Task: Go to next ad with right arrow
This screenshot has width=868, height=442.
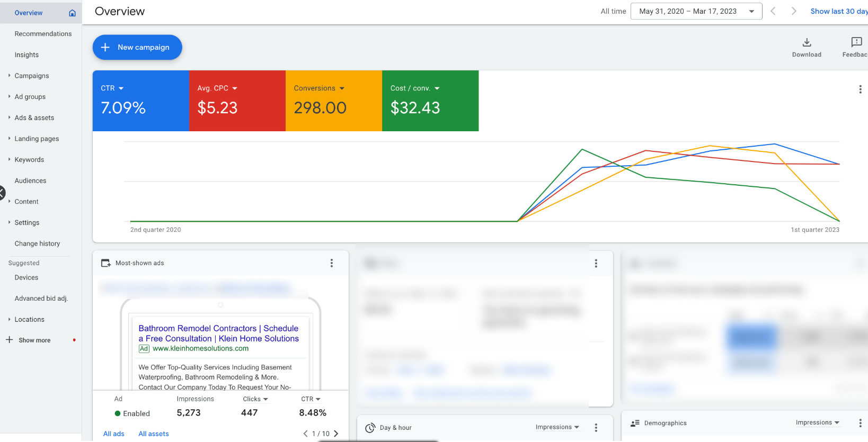Action: tap(336, 434)
